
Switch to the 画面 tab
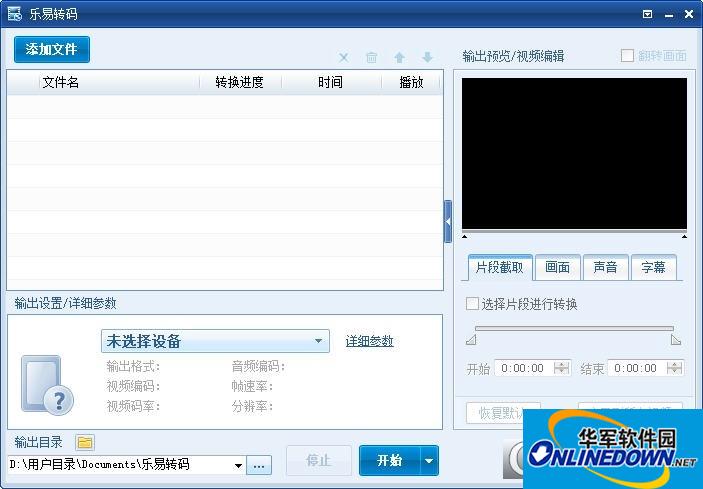tap(557, 268)
